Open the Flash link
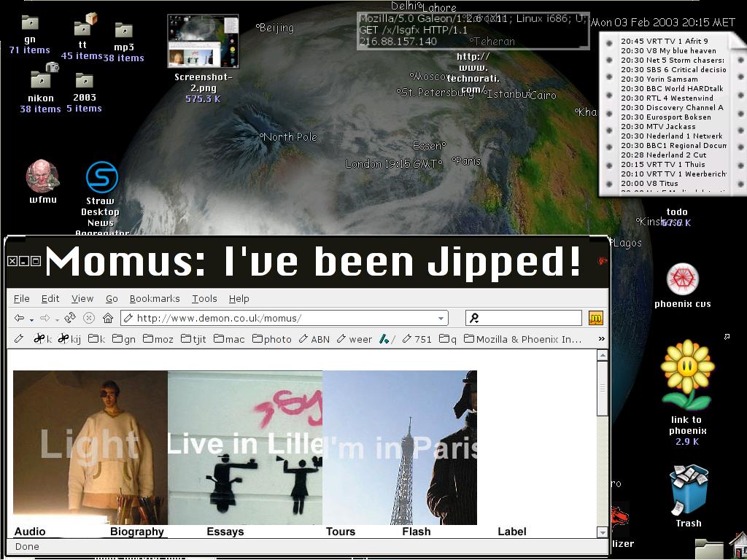 click(x=417, y=532)
